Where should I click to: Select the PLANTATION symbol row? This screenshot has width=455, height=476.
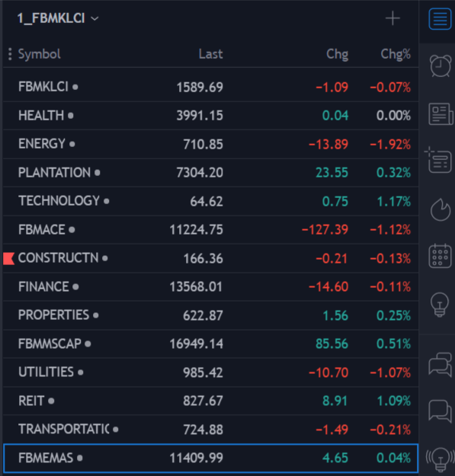click(x=211, y=172)
